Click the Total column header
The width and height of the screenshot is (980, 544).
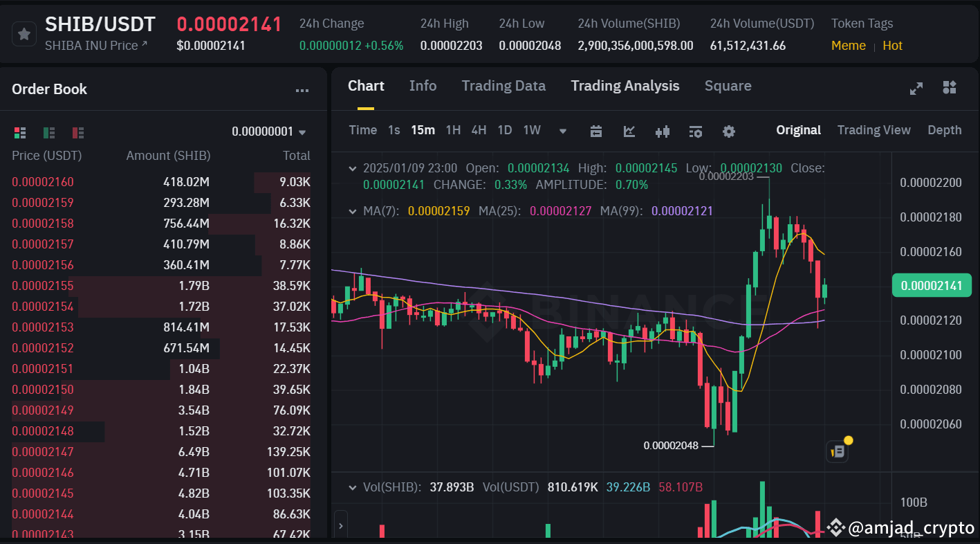(297, 156)
